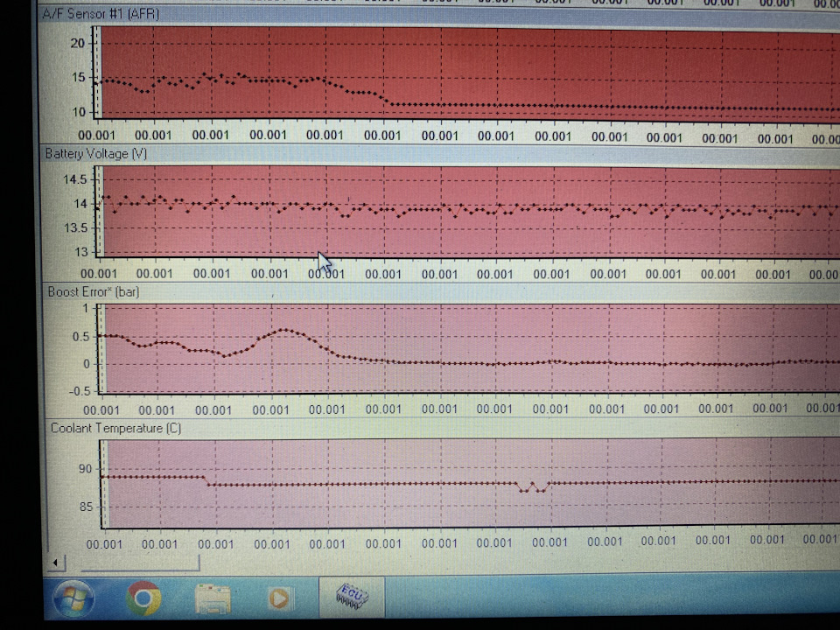
Task: Select the Boost Error (bar) graph header
Action: (94, 292)
